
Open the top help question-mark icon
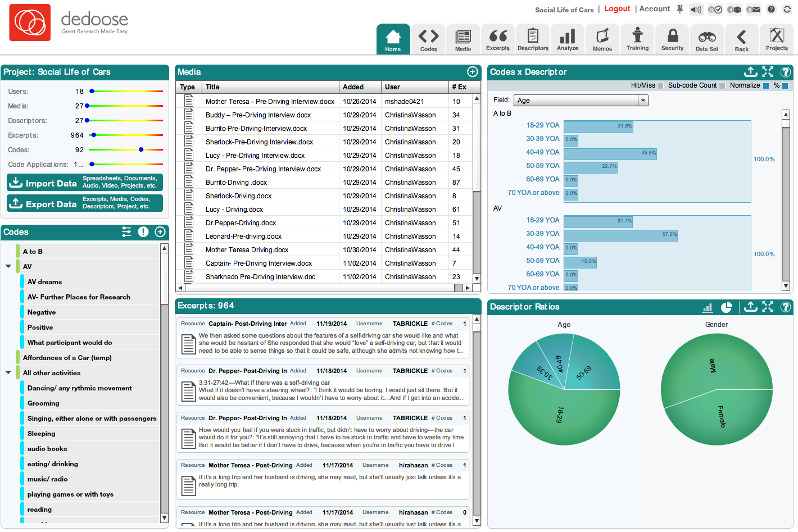[x=772, y=10]
